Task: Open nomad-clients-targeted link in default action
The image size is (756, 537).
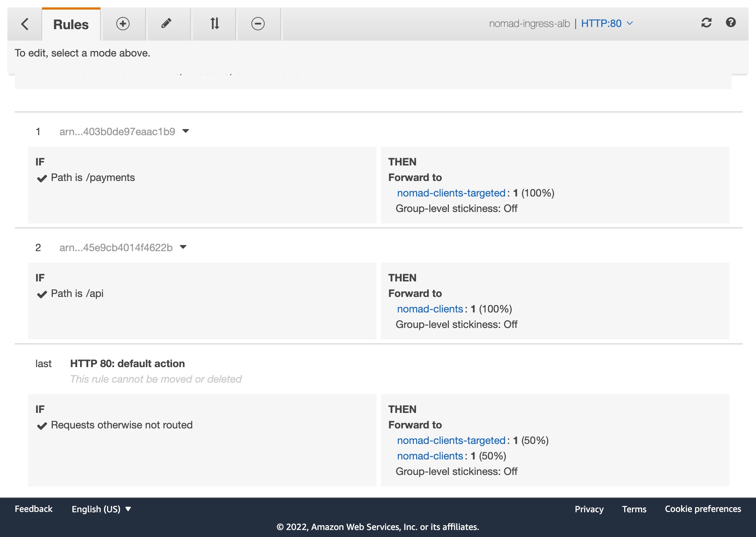Action: point(451,440)
